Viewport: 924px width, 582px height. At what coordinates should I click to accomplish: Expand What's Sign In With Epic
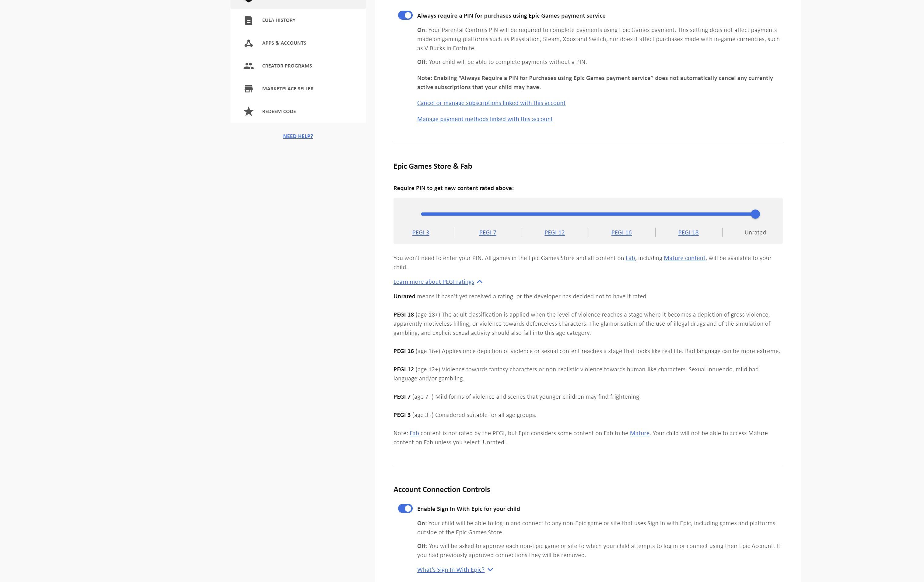click(x=450, y=570)
